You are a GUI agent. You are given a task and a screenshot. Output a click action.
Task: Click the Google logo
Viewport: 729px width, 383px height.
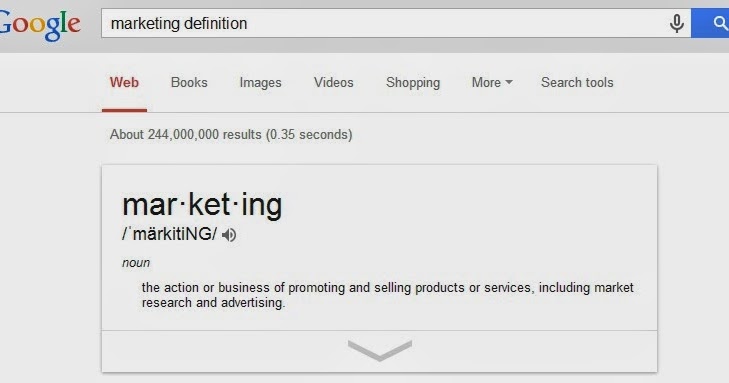pyautogui.click(x=40, y=25)
